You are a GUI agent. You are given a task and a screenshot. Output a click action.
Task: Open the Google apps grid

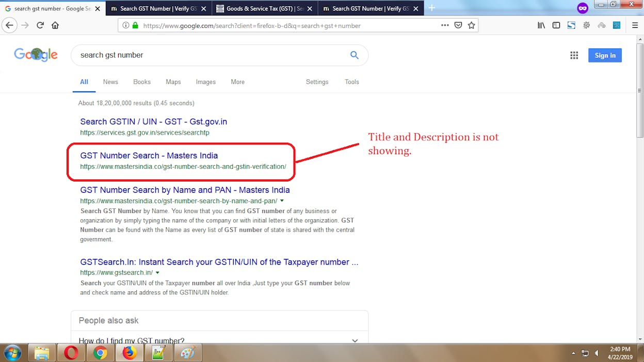pyautogui.click(x=574, y=55)
